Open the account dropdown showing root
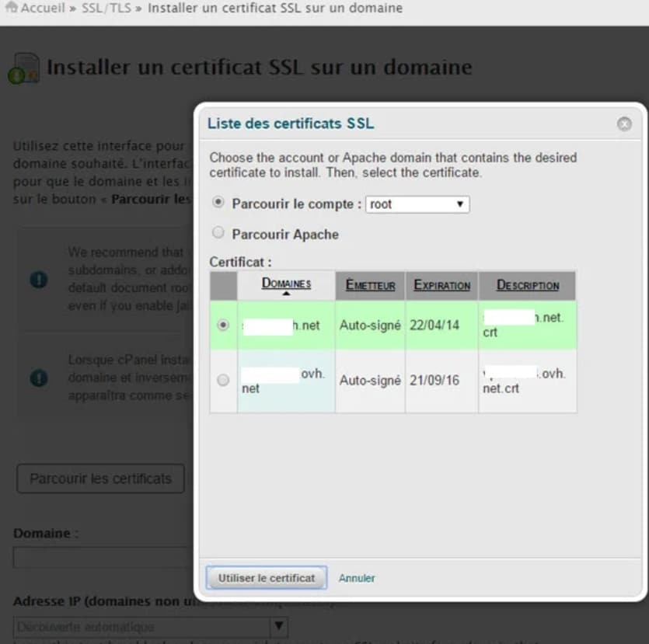This screenshot has height=644, width=649. pyautogui.click(x=417, y=204)
